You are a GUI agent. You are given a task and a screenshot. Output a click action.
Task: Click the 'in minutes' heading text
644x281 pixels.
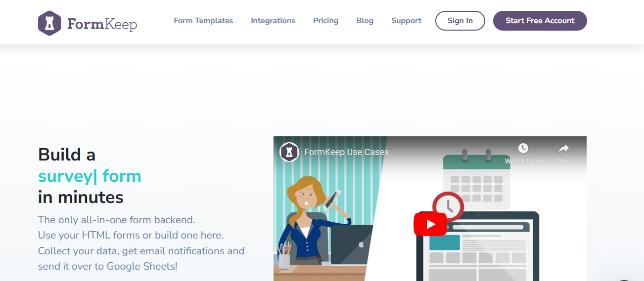(x=81, y=197)
